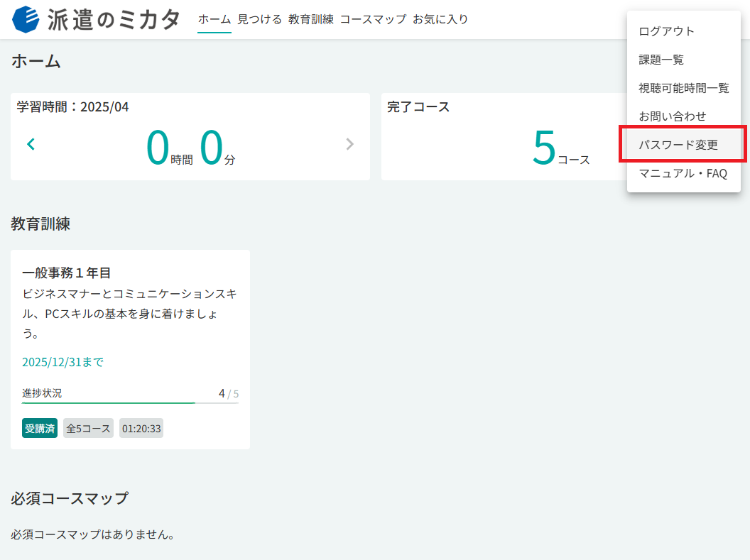Choose パスワード変更 in the menu
Screen dimensions: 750x560
[x=684, y=144]
